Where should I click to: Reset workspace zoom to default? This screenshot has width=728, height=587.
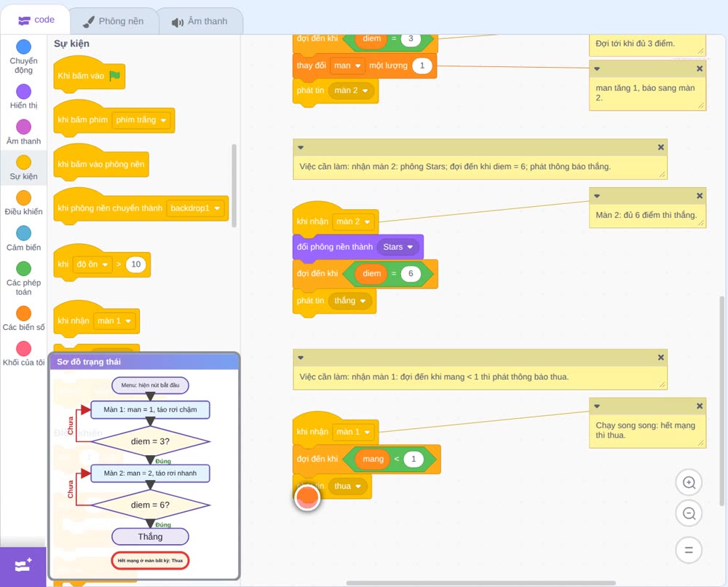point(689,551)
